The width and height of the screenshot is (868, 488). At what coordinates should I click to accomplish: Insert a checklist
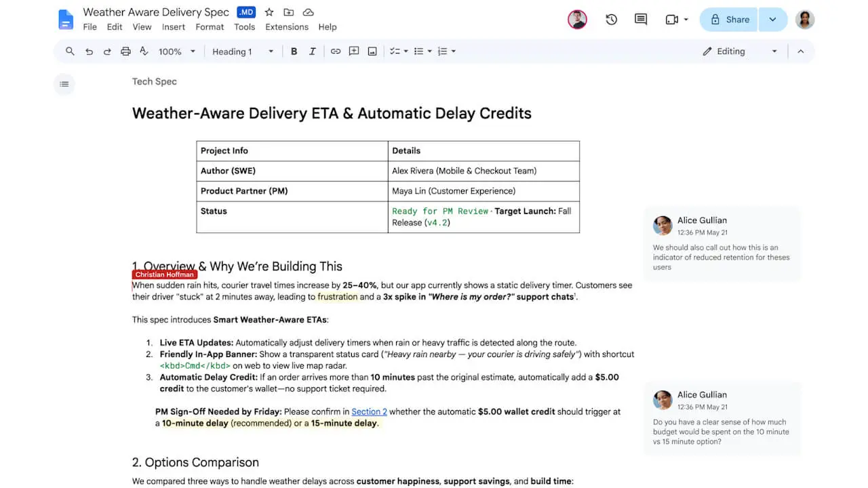pos(395,52)
